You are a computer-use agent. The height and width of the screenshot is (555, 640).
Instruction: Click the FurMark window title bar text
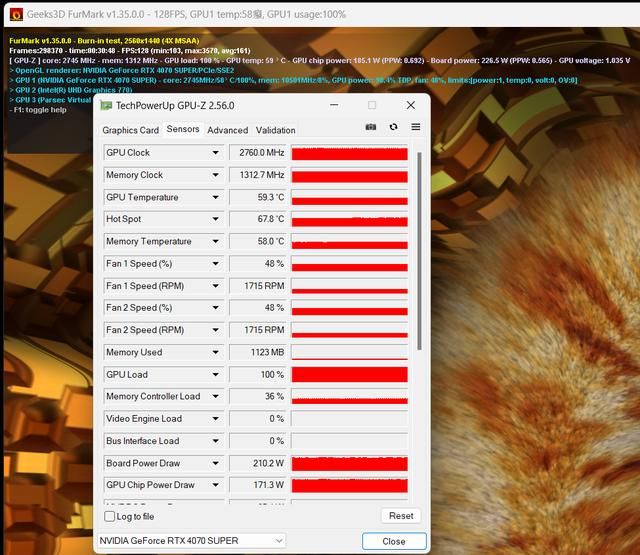(x=186, y=15)
